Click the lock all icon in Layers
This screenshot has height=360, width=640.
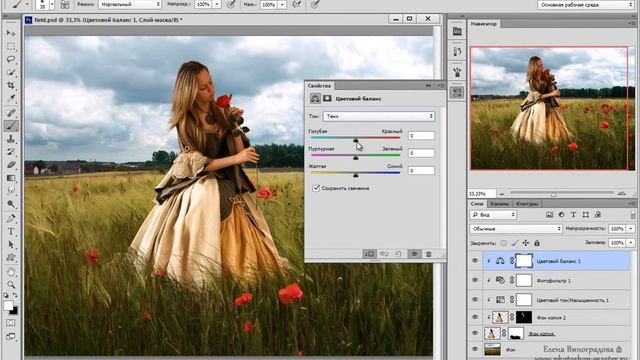(537, 243)
